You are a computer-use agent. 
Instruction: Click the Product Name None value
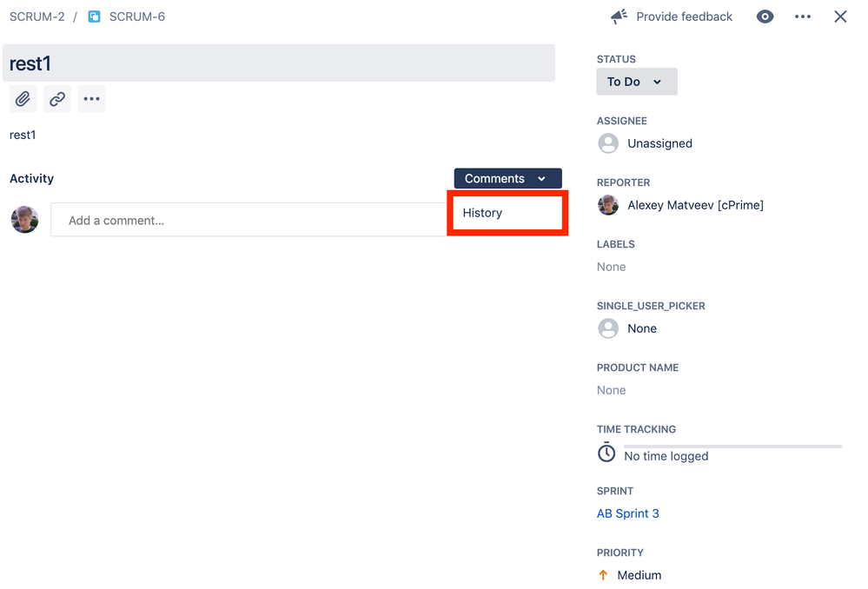(x=611, y=390)
